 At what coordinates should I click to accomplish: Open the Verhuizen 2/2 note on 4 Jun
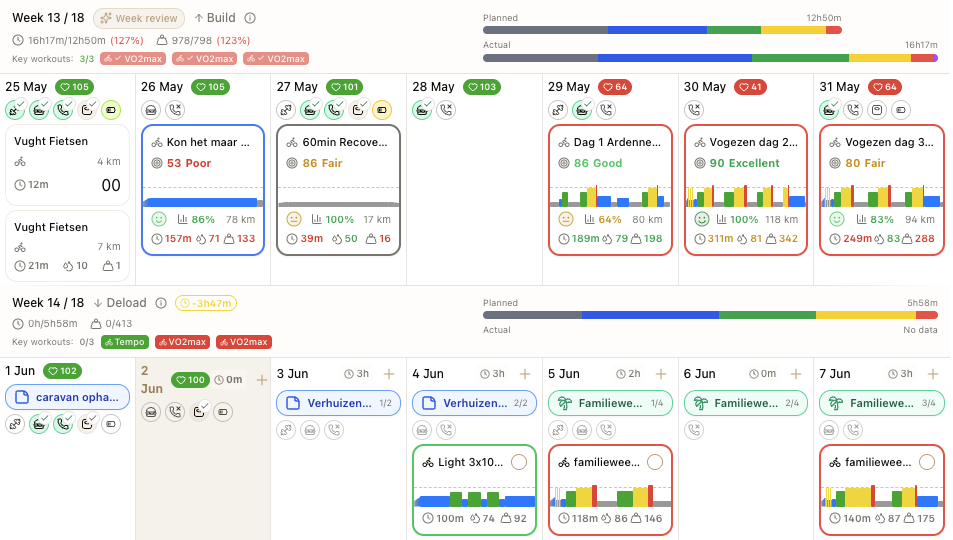474,403
